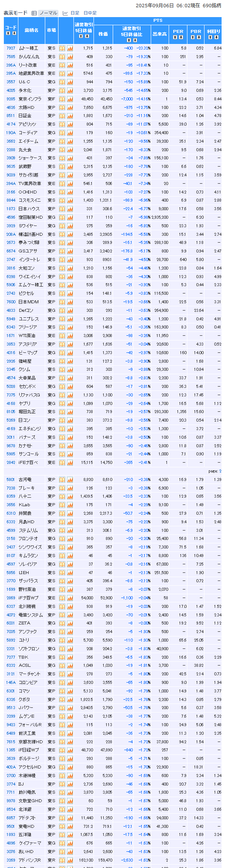Open book icon for 東京インフラ row

(62, 99)
